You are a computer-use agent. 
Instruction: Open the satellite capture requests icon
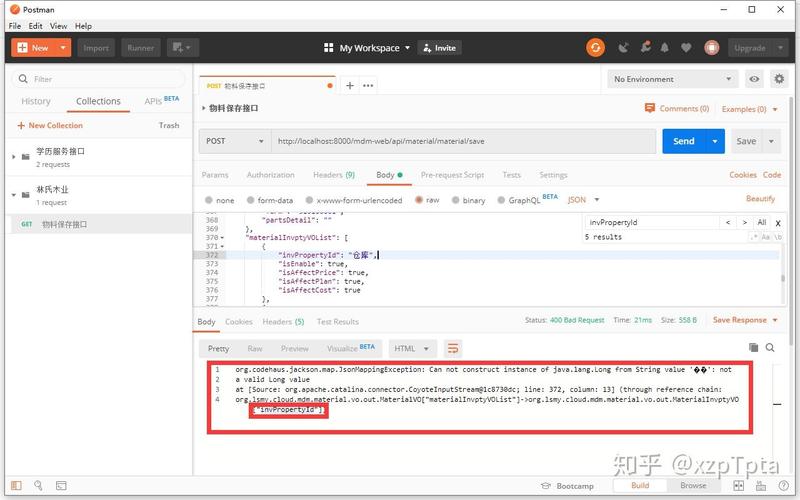click(623, 48)
